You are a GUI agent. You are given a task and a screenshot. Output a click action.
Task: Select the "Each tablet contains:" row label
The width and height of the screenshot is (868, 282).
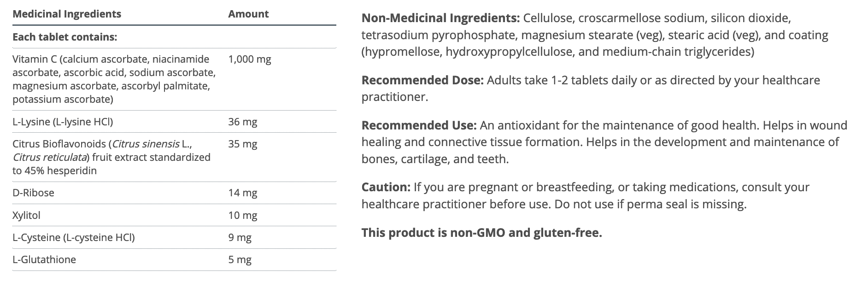(65, 37)
